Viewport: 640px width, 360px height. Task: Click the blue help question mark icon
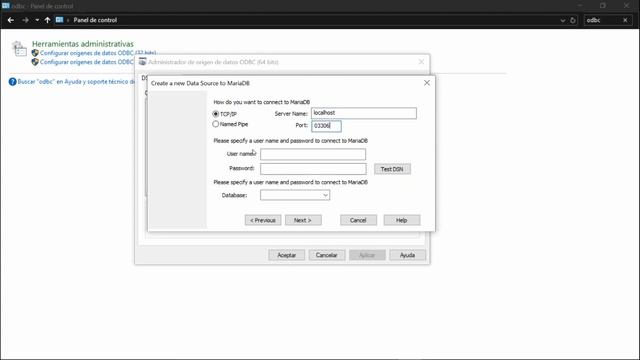[13, 82]
